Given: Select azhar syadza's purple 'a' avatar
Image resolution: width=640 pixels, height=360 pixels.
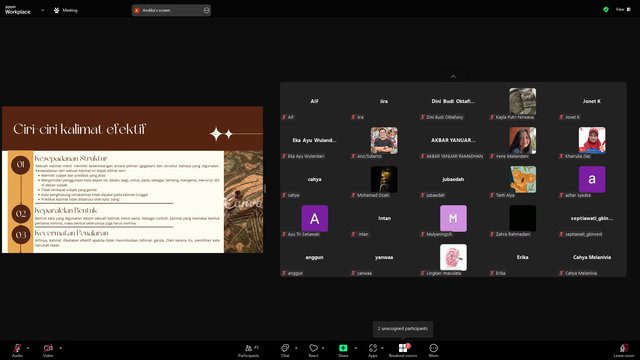Looking at the screenshot, I should 592,180.
